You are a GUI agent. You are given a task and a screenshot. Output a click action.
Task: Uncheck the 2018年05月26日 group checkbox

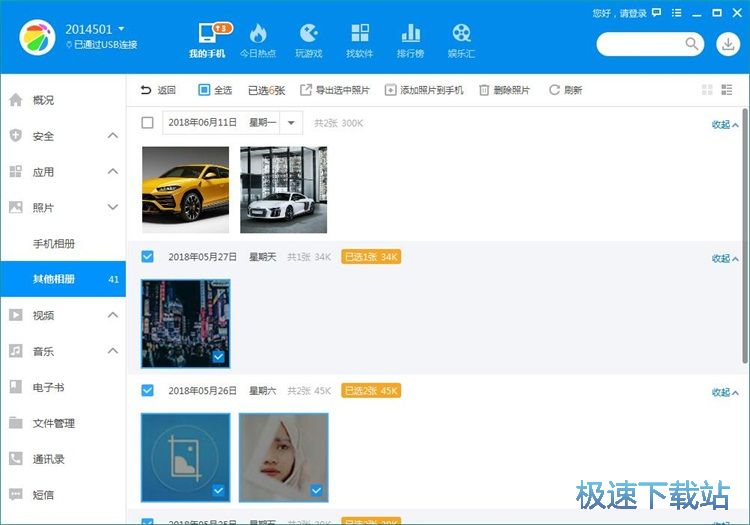click(x=147, y=391)
